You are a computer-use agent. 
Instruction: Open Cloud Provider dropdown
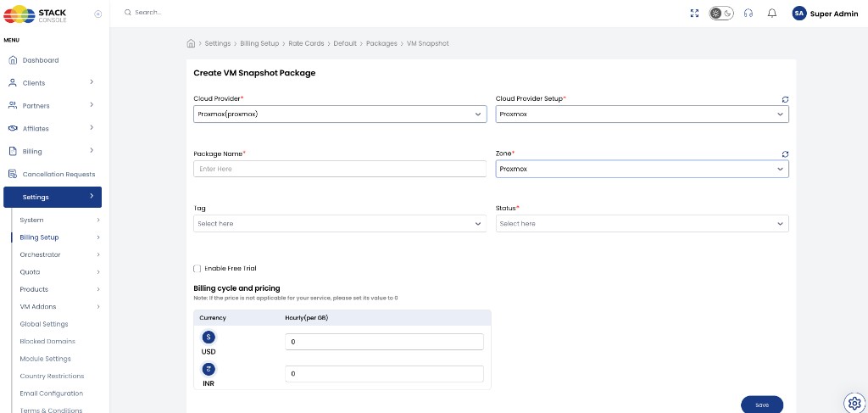pyautogui.click(x=340, y=114)
